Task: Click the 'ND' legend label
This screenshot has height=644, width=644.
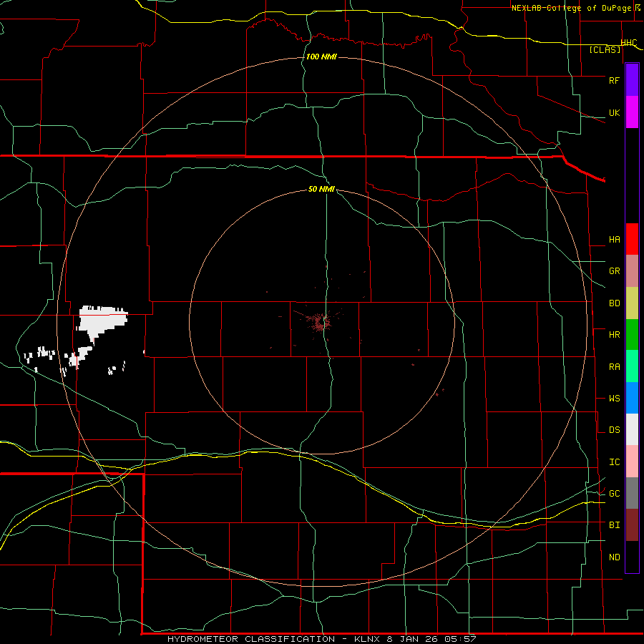Action: click(614, 557)
